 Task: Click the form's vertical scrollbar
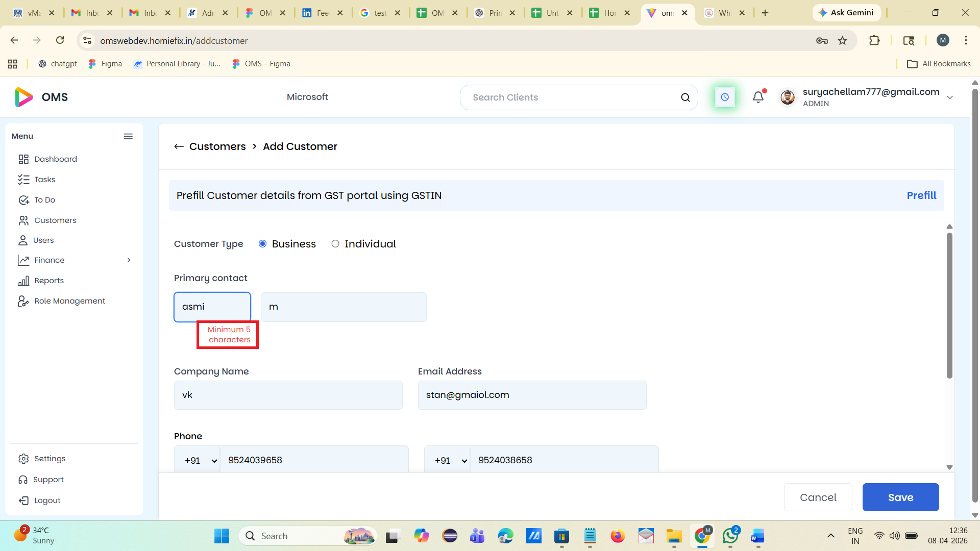949,306
